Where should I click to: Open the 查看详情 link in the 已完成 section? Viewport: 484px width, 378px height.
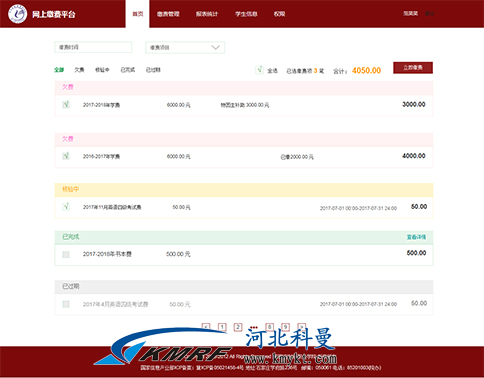click(x=416, y=237)
